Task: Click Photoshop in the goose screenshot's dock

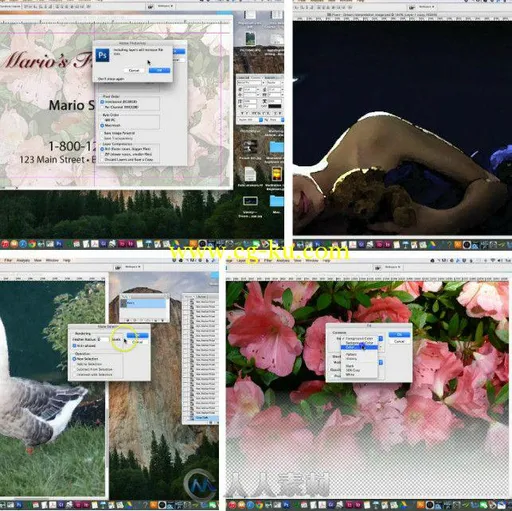Action: [x=19, y=505]
